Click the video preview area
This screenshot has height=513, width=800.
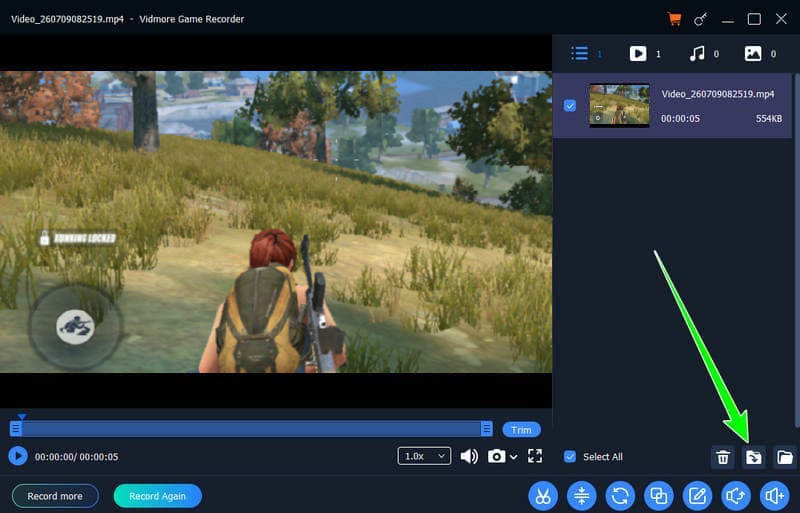[276, 222]
